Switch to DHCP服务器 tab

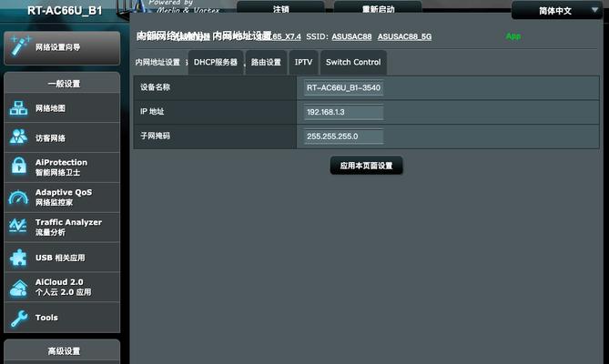216,63
